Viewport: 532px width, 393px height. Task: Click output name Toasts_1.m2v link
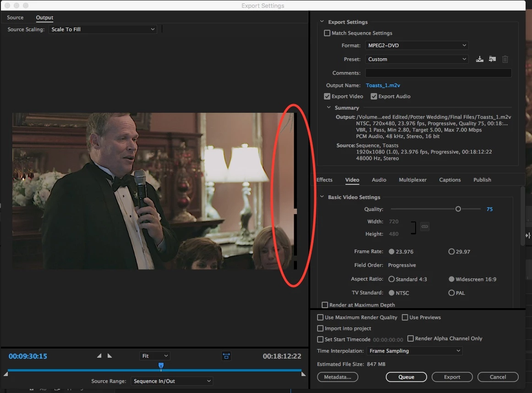pyautogui.click(x=383, y=85)
